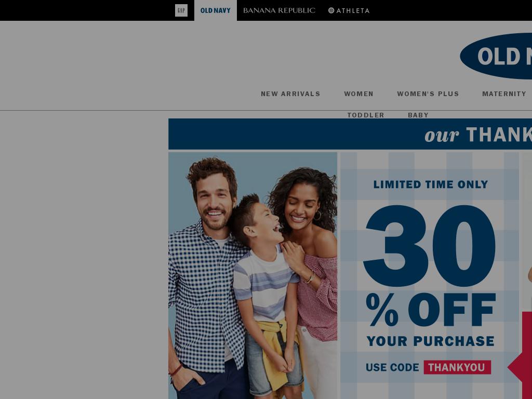
Task: Open the Maternity menu
Action: pyautogui.click(x=504, y=94)
